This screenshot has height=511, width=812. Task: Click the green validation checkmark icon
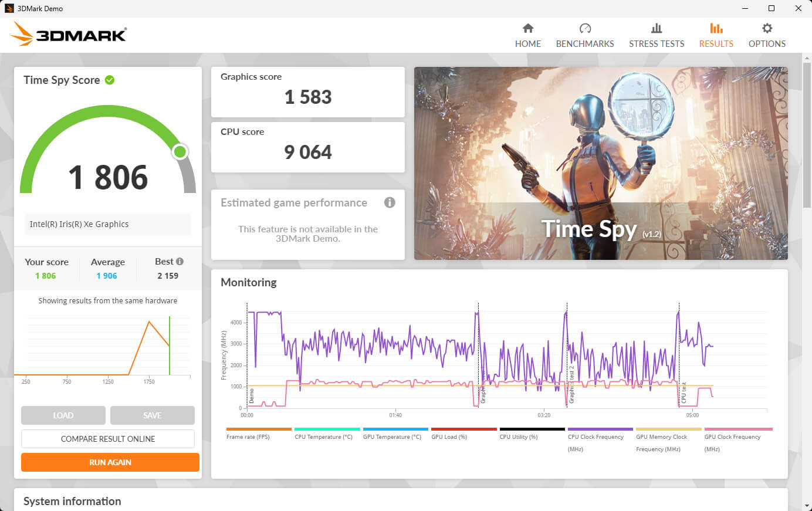[x=110, y=80]
